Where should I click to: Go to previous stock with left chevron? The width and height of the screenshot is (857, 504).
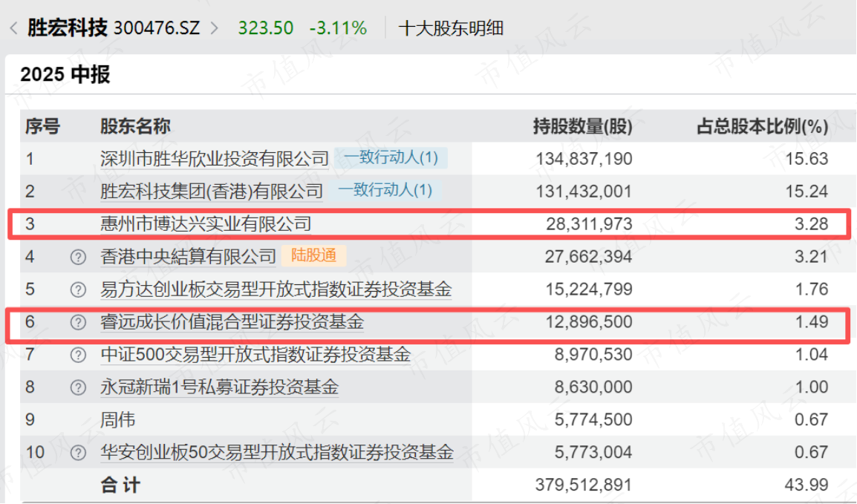[x=13, y=28]
